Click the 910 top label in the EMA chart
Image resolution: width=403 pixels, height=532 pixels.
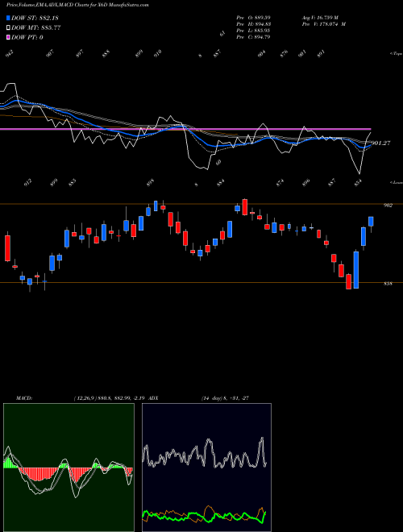(158, 54)
